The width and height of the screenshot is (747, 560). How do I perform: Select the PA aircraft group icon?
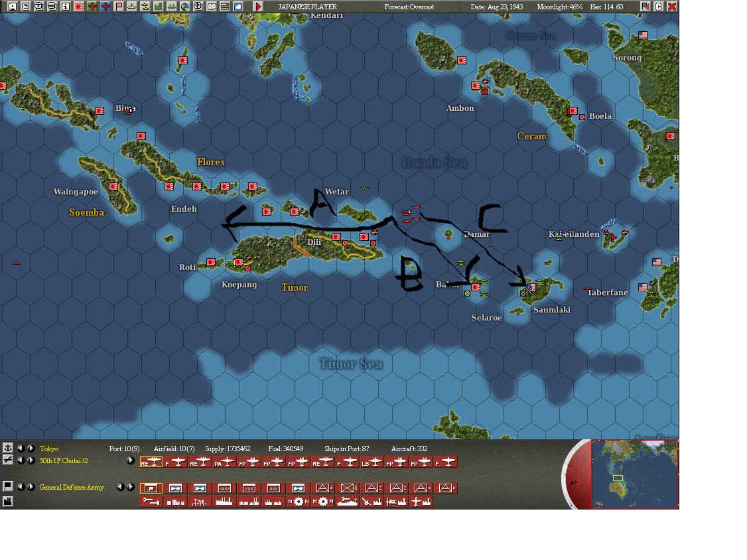(224, 462)
